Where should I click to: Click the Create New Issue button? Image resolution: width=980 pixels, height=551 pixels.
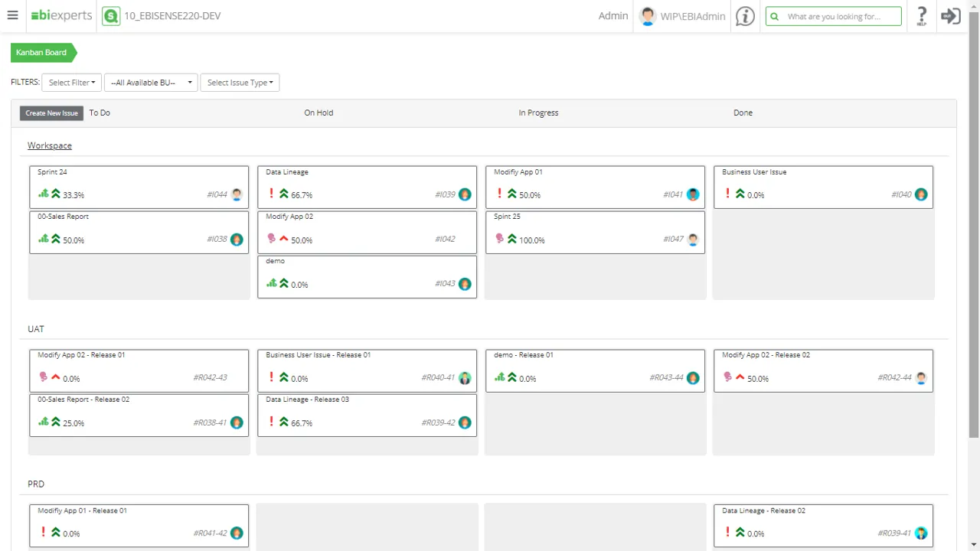point(51,113)
